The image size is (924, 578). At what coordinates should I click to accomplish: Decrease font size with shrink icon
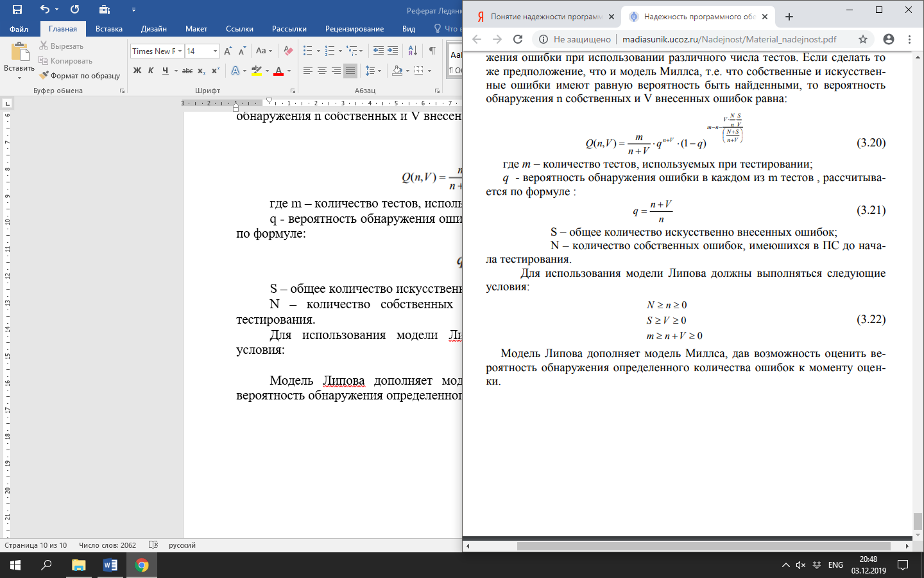tap(242, 51)
